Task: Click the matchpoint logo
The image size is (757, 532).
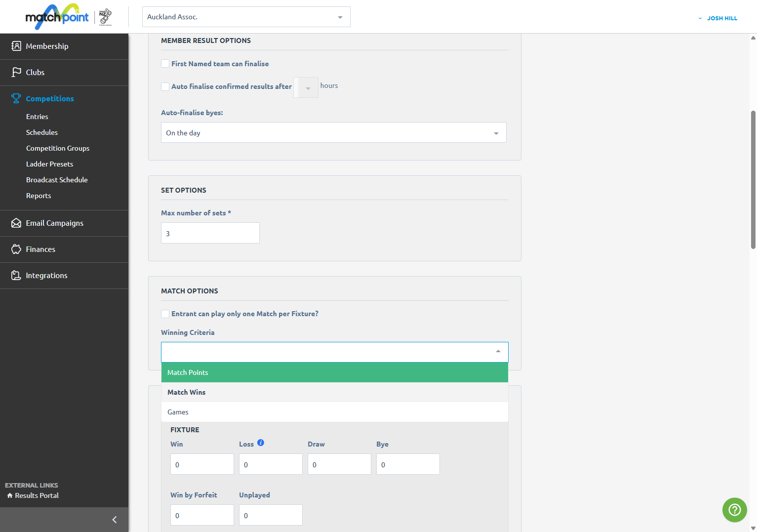Action: [57, 17]
